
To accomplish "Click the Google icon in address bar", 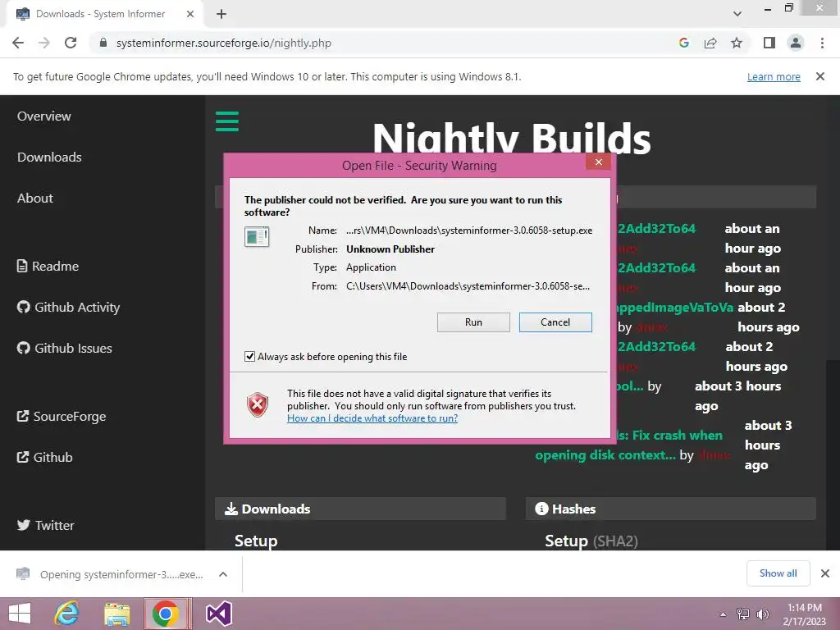I will click(683, 43).
